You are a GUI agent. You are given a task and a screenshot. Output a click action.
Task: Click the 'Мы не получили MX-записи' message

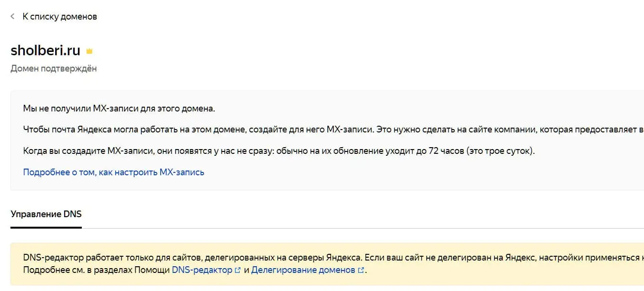[x=119, y=109]
